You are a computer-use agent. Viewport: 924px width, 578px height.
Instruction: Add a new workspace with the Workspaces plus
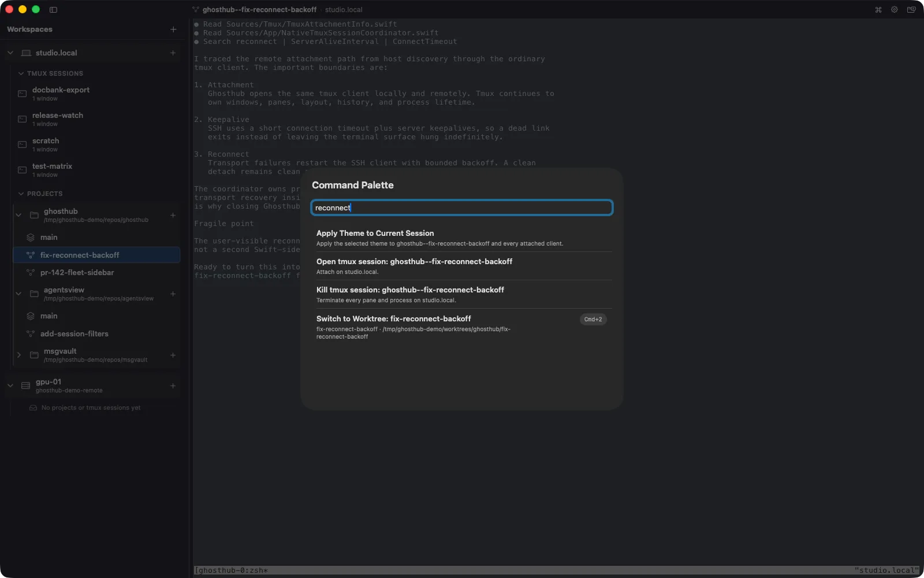coord(173,29)
